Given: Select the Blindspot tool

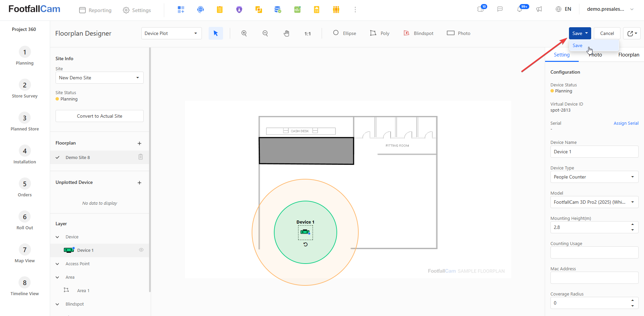Looking at the screenshot, I should click(x=419, y=33).
